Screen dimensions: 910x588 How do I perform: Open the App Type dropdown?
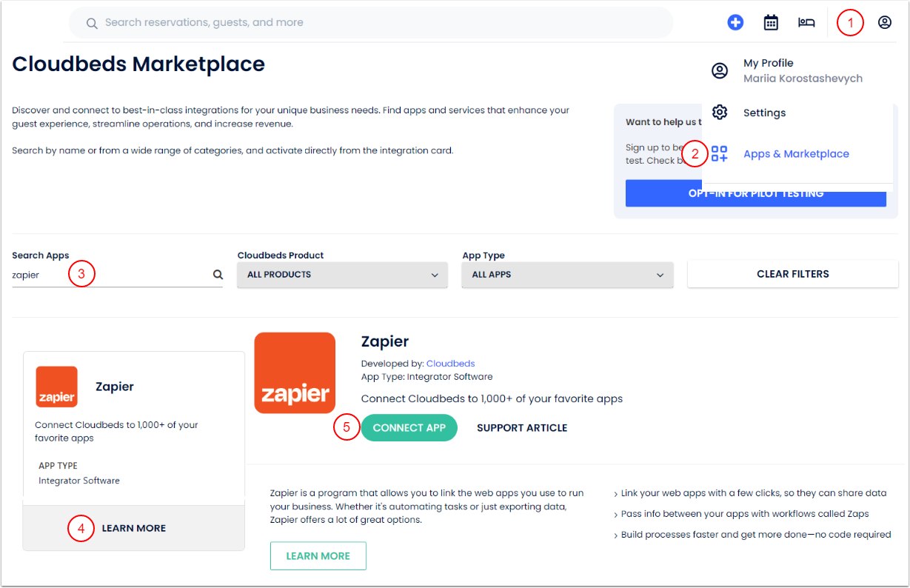(x=566, y=274)
